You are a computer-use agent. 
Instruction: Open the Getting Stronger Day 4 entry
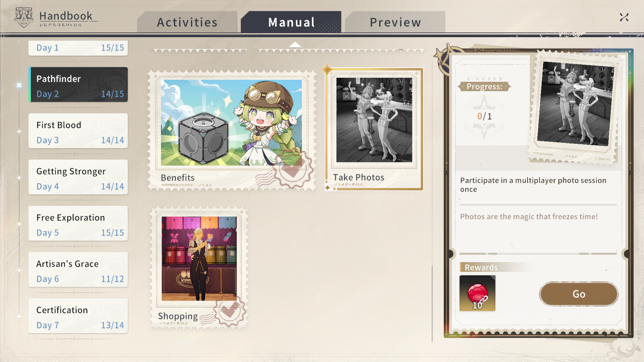click(x=78, y=177)
